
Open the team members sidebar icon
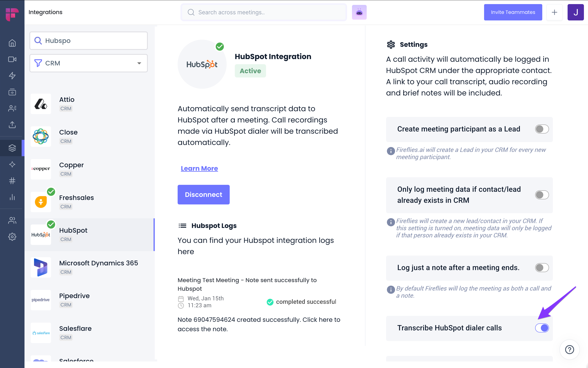[x=12, y=220]
